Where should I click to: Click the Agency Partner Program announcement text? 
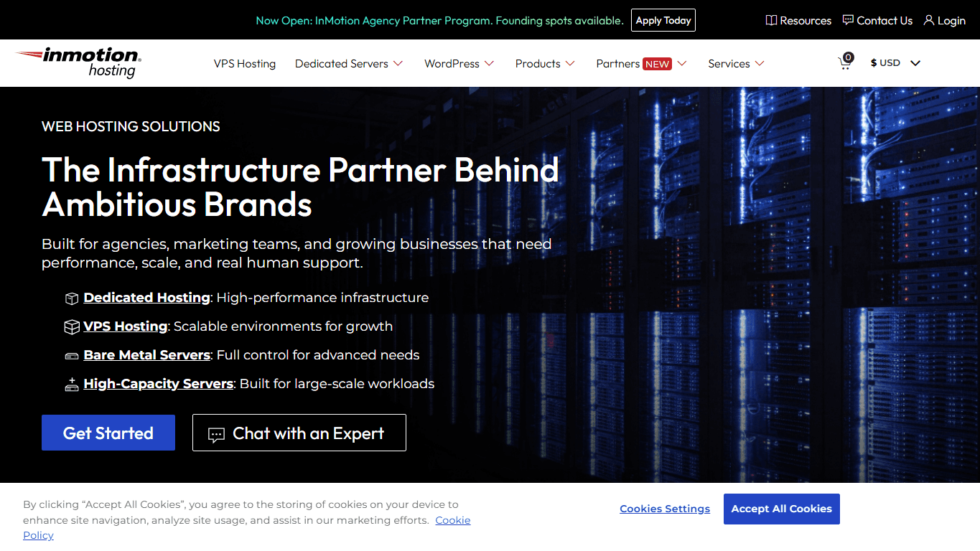[439, 21]
